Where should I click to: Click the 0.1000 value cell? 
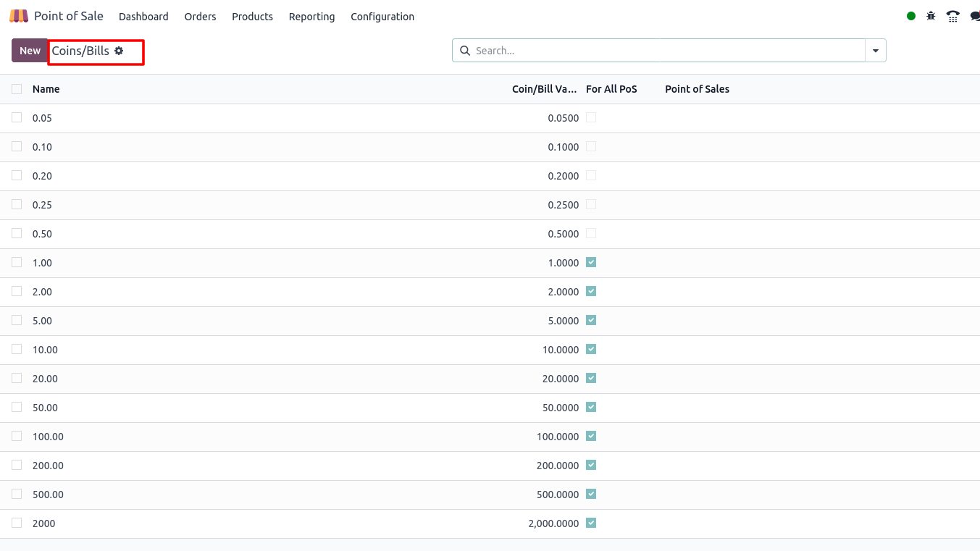564,147
